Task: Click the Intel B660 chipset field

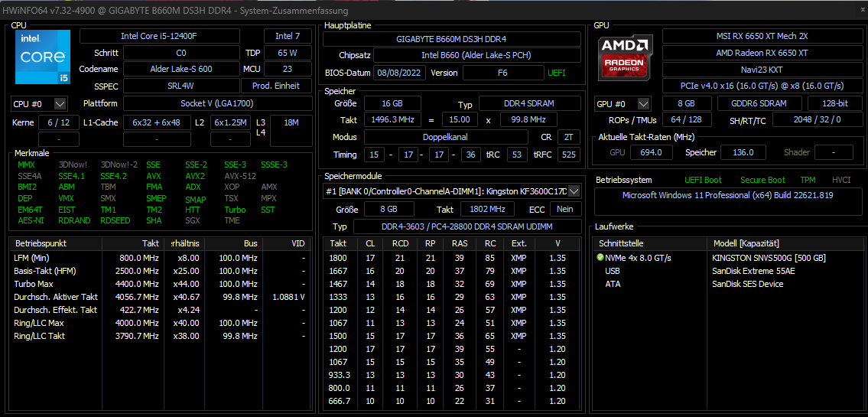Action: tap(477, 56)
